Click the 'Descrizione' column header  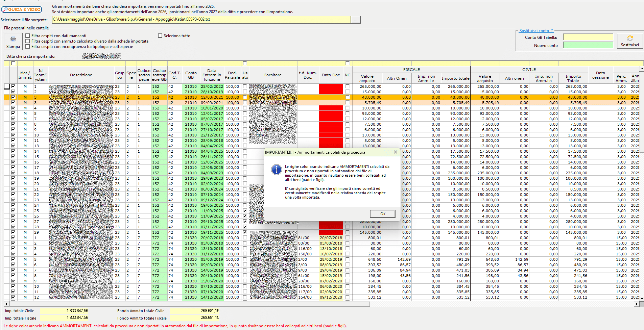pyautogui.click(x=81, y=75)
